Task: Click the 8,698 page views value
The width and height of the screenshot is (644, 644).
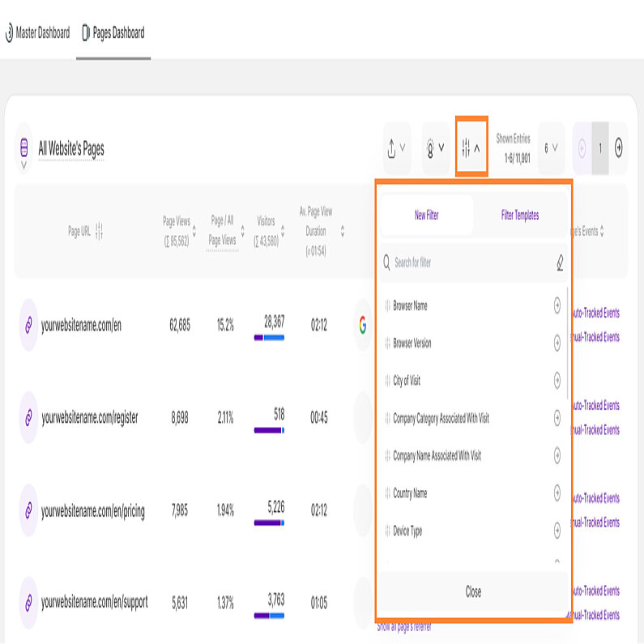Action: click(x=180, y=418)
